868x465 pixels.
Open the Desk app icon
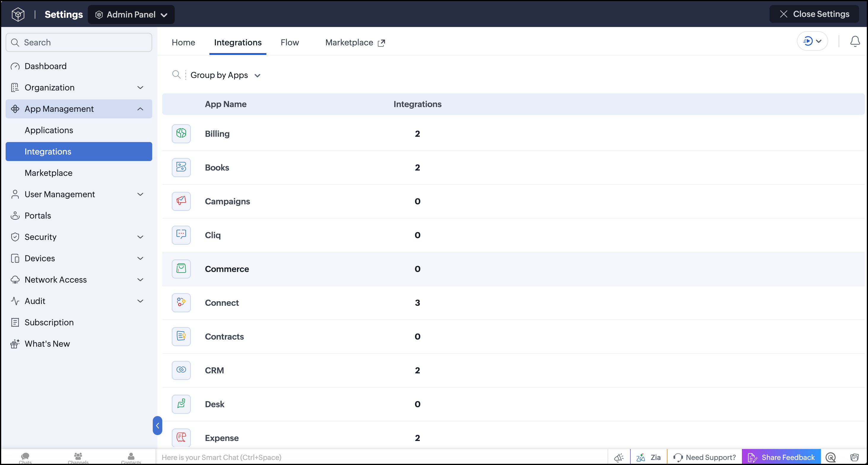click(181, 404)
